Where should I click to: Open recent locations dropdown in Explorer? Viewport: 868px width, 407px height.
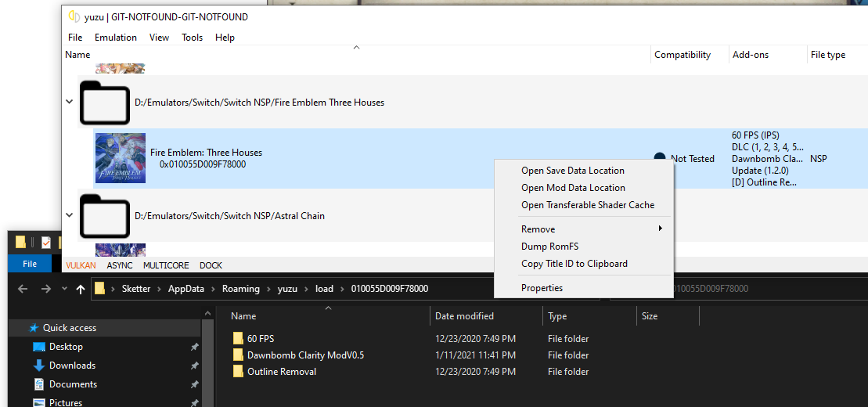[x=64, y=289]
